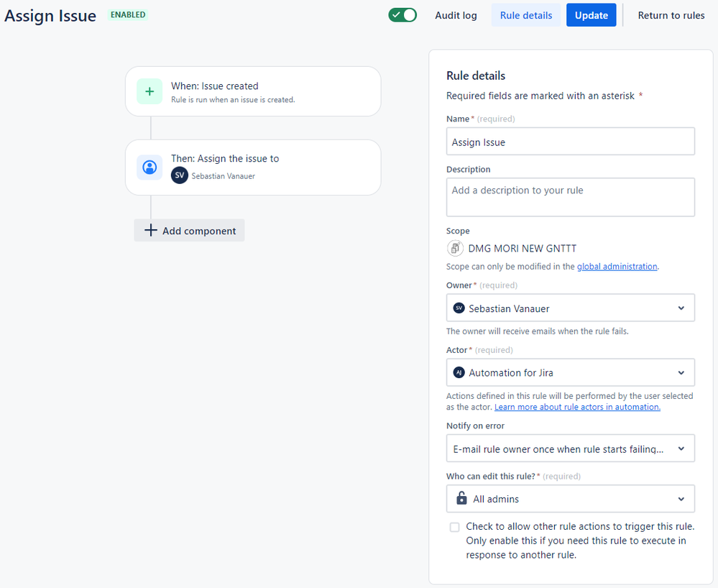Expand the Actor dropdown chevron
The image size is (718, 588).
pos(681,373)
